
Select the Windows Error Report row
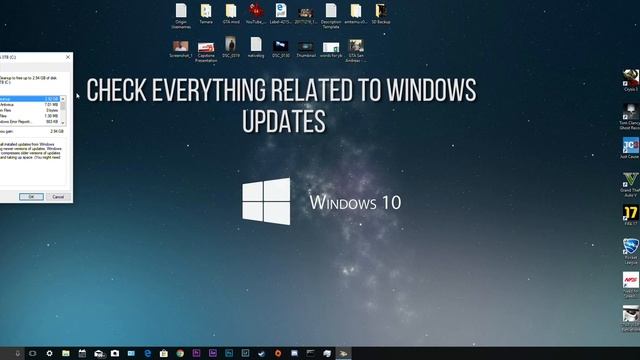pos(30,122)
